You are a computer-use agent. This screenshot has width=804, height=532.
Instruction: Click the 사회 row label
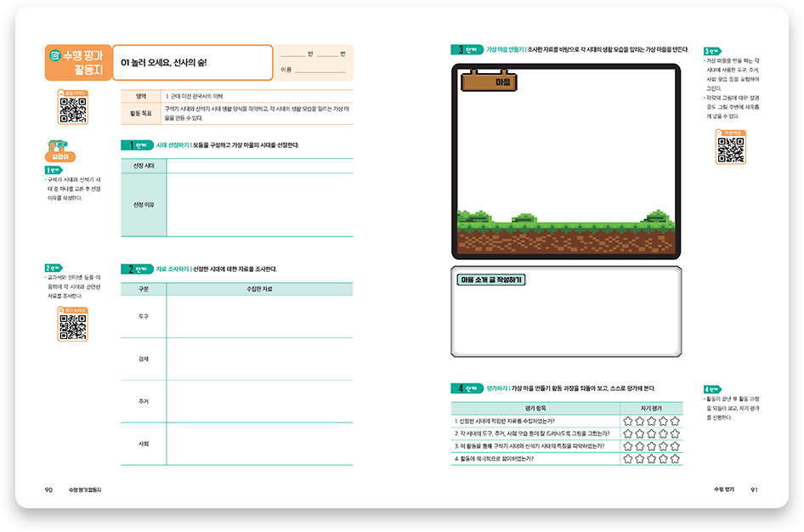144,444
